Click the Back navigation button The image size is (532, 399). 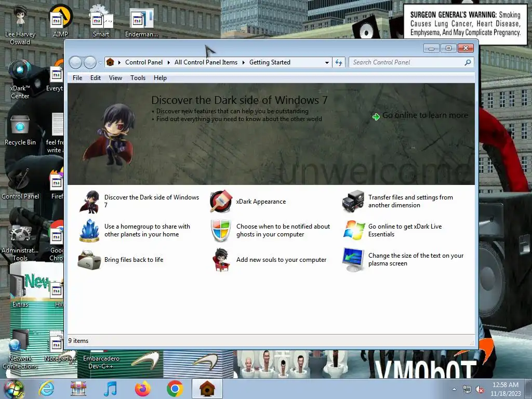tap(75, 62)
